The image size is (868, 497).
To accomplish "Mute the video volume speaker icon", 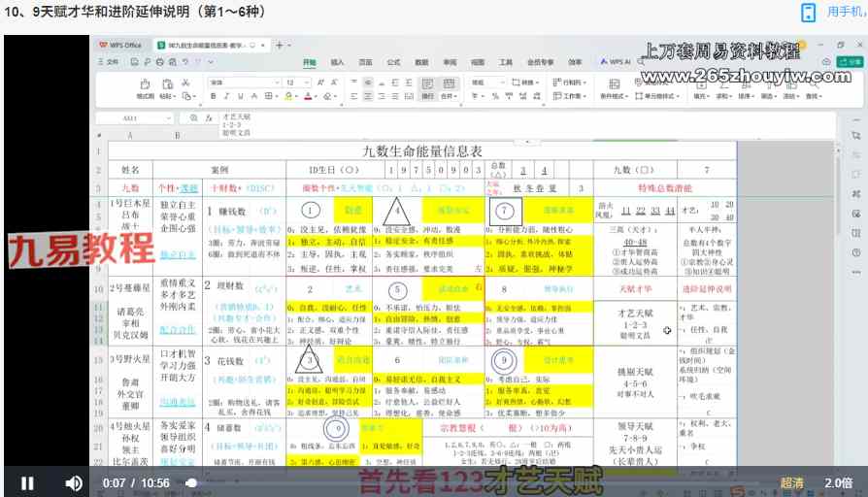I will pyautogui.click(x=74, y=482).
